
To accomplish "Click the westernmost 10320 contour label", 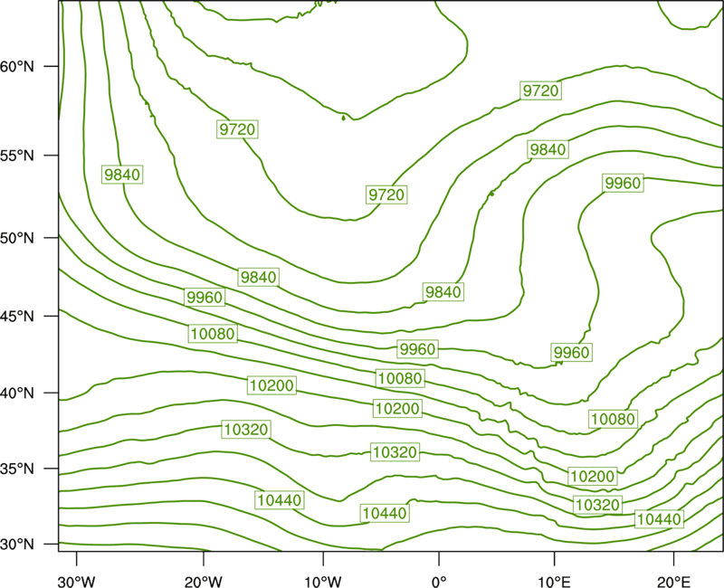I will (x=246, y=430).
